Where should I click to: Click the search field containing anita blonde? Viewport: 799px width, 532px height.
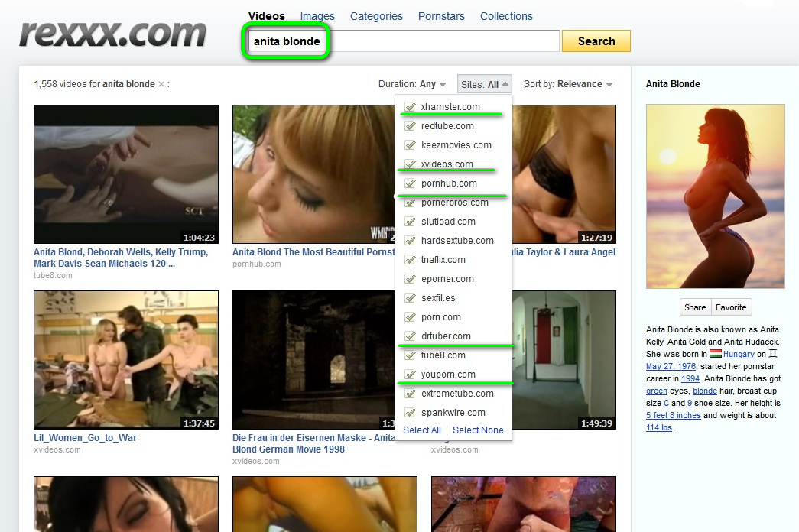pos(404,41)
